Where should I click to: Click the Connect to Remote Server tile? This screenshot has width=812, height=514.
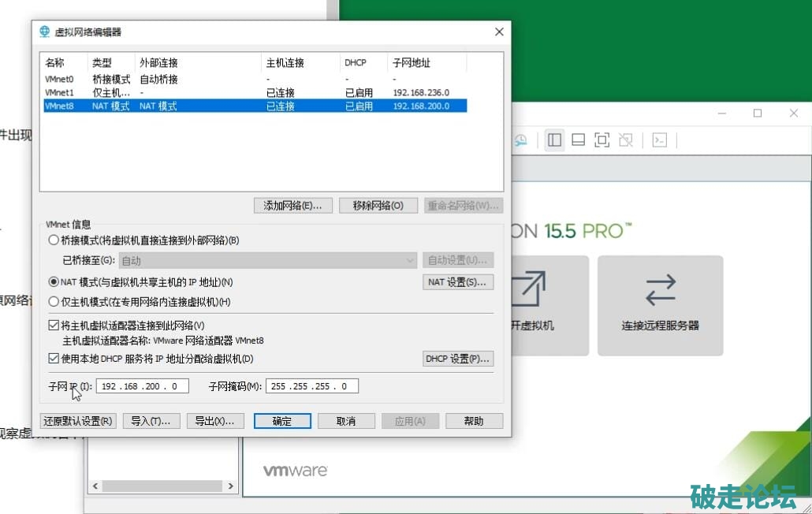point(660,305)
